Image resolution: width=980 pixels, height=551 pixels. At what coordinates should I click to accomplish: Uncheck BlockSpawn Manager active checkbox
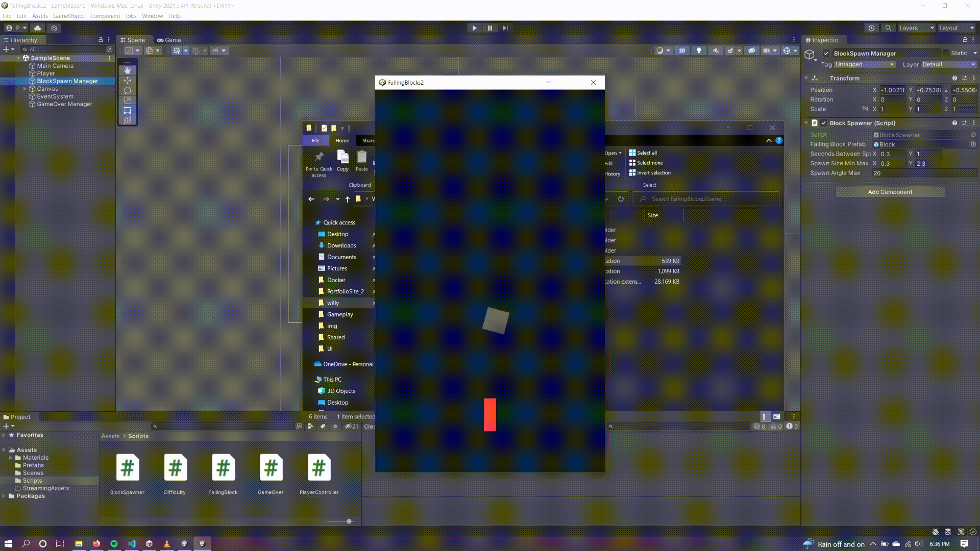click(x=826, y=53)
